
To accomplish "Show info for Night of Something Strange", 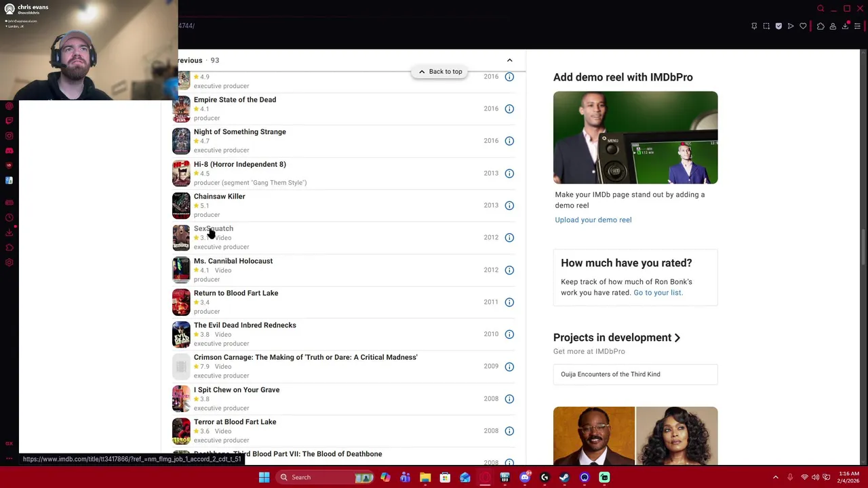I will [509, 141].
